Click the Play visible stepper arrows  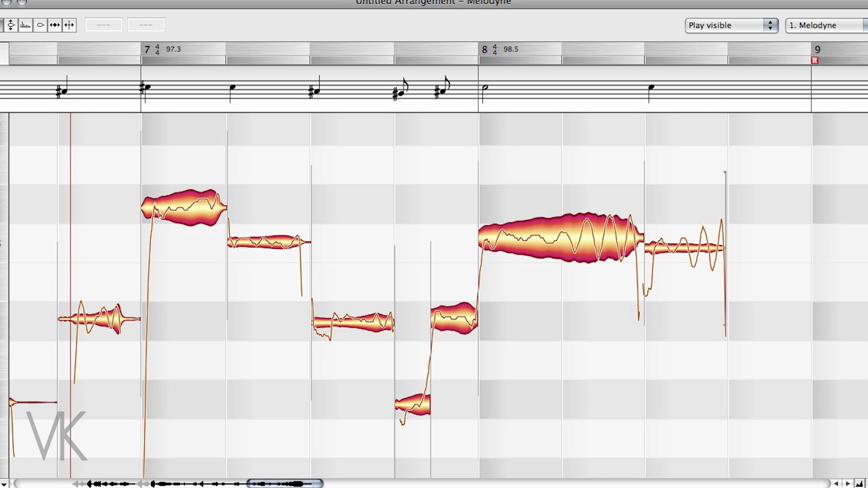click(x=770, y=25)
